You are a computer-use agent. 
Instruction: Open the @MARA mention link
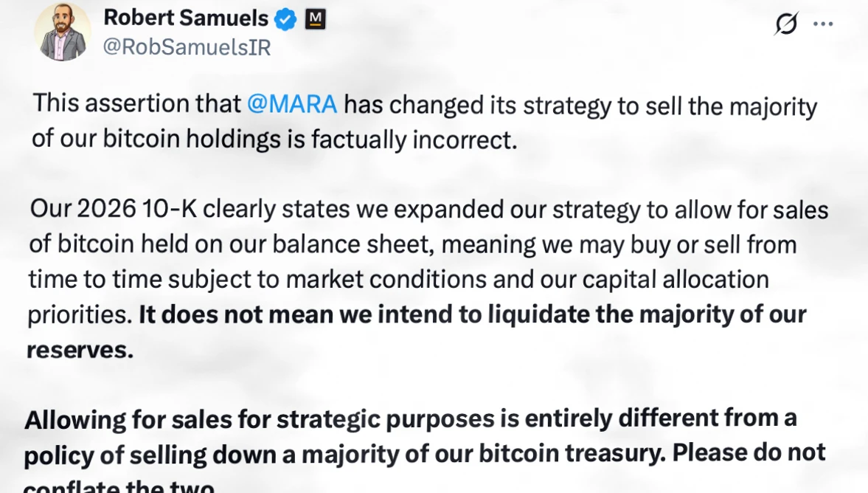292,105
